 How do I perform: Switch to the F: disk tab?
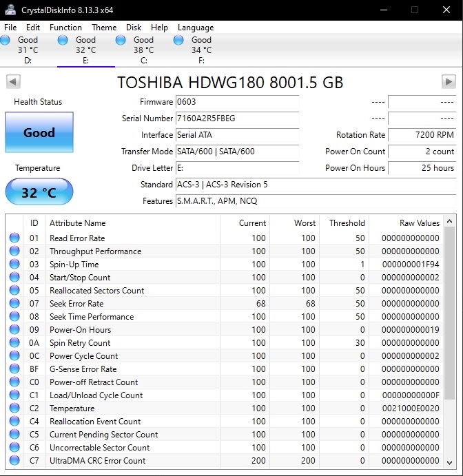coord(202,50)
